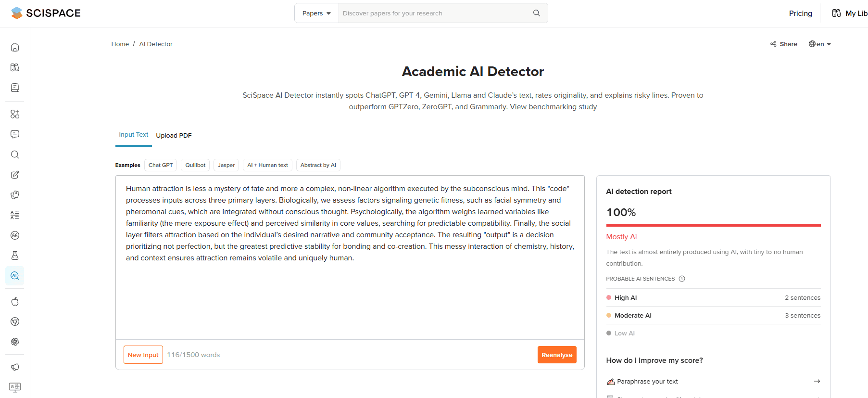Open the Chrome extension icon in sidebar
This screenshot has width=868, height=398.
click(15, 321)
